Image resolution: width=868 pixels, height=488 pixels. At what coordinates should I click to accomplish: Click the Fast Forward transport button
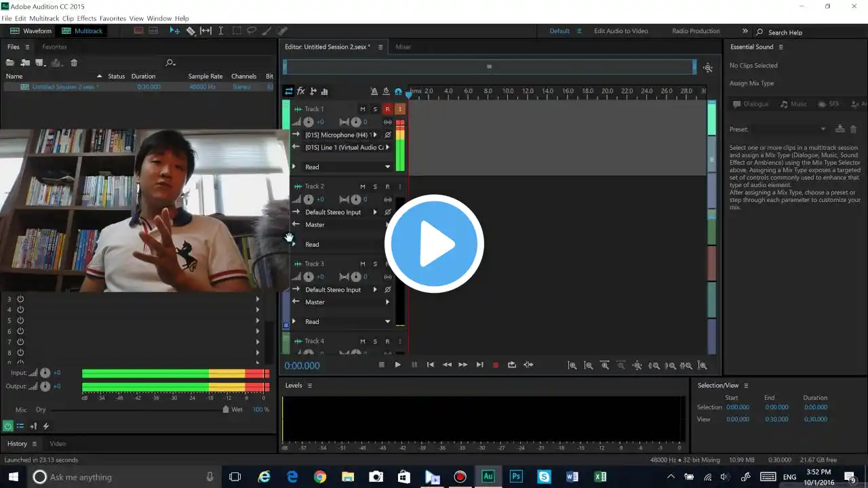pyautogui.click(x=463, y=365)
